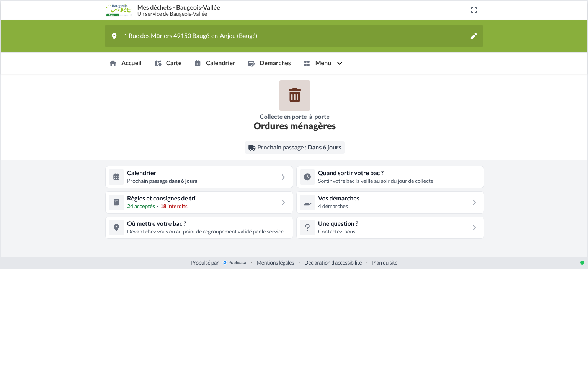The width and height of the screenshot is (588, 368).
Task: Click the question mark icon
Action: point(307,228)
